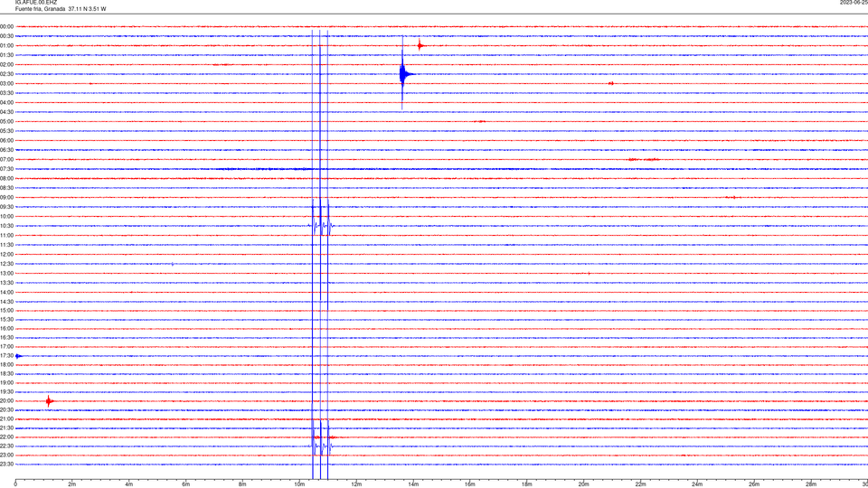The image size is (868, 488).
Task: Select the 21:00 trace time label
Action: [6, 418]
